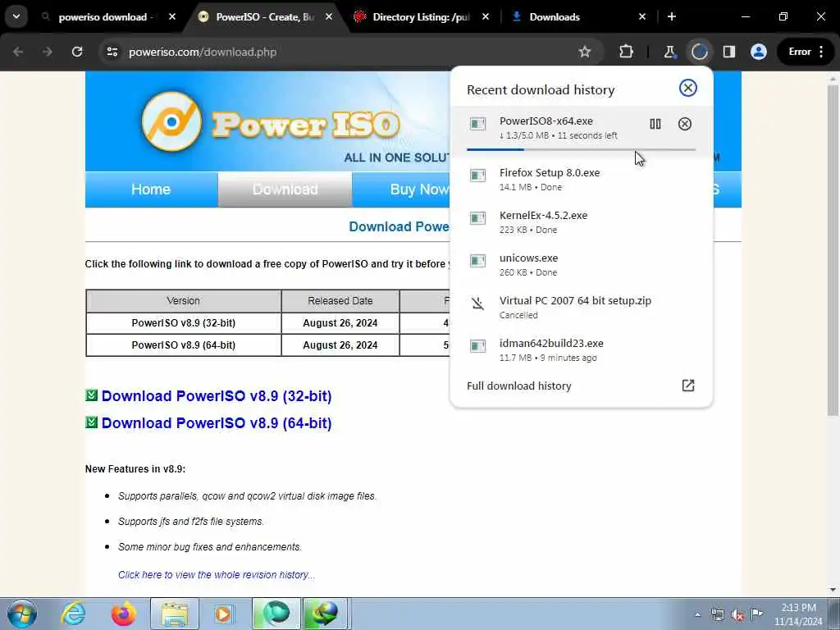The height and width of the screenshot is (630, 840).
Task: Open the Windows Start button
Action: coord(22,614)
